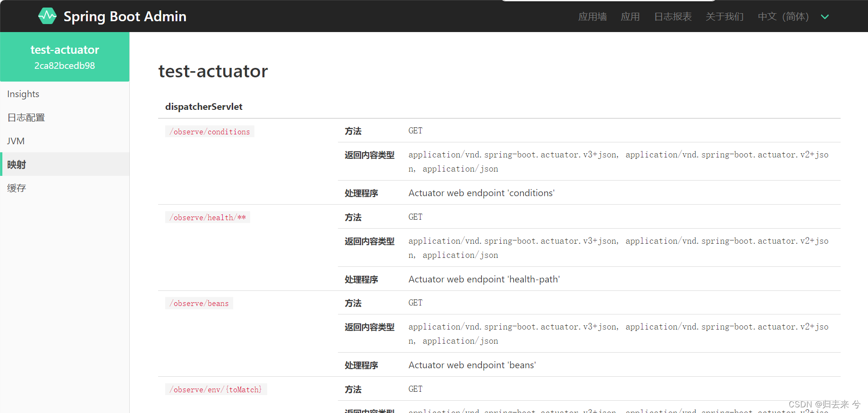
Task: Click the /observe/conditions mapping path
Action: [x=210, y=132]
